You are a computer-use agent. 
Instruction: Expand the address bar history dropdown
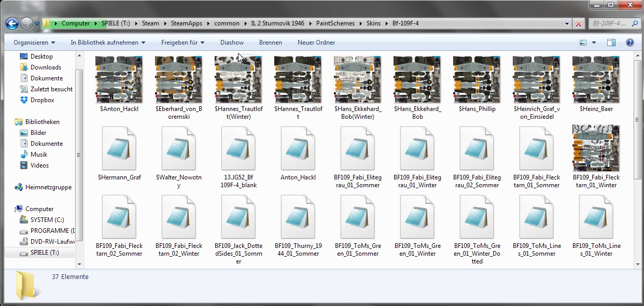click(568, 24)
